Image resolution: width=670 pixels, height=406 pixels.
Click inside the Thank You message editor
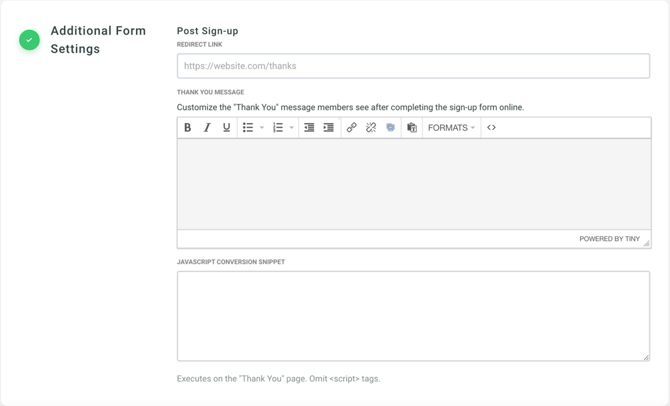(413, 184)
